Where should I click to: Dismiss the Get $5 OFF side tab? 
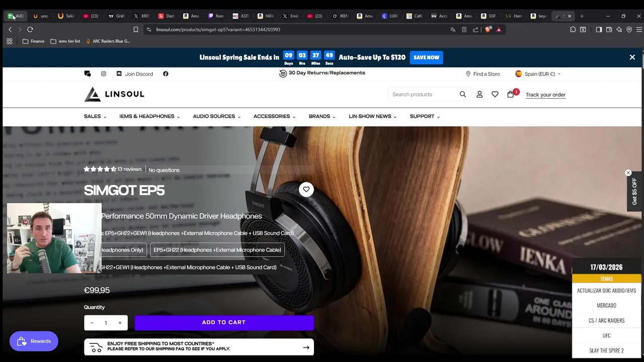coord(628,173)
